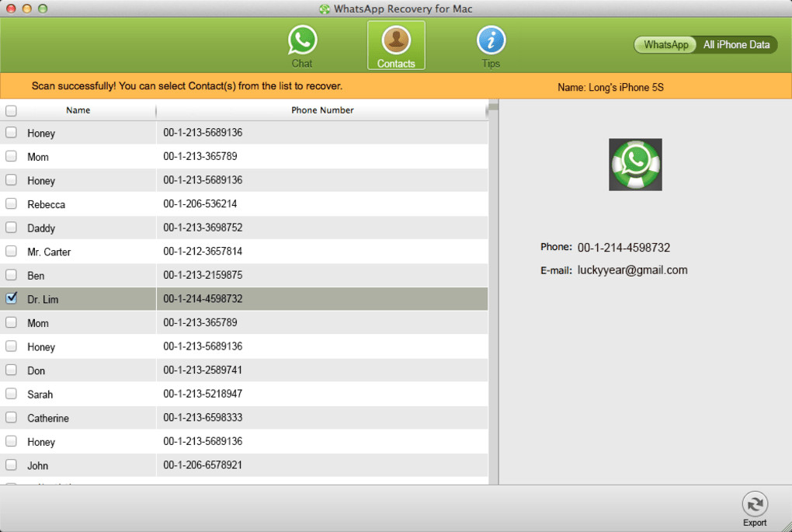Click the Phone value in detail panel
This screenshot has width=792, height=532.
624,248
